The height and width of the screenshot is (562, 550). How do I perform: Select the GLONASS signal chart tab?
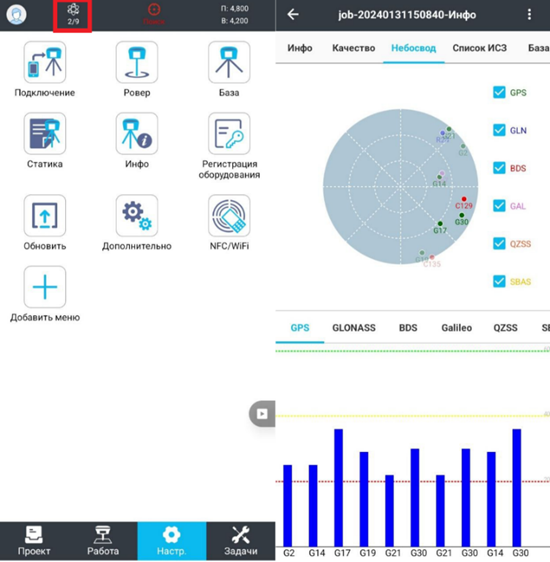click(354, 328)
